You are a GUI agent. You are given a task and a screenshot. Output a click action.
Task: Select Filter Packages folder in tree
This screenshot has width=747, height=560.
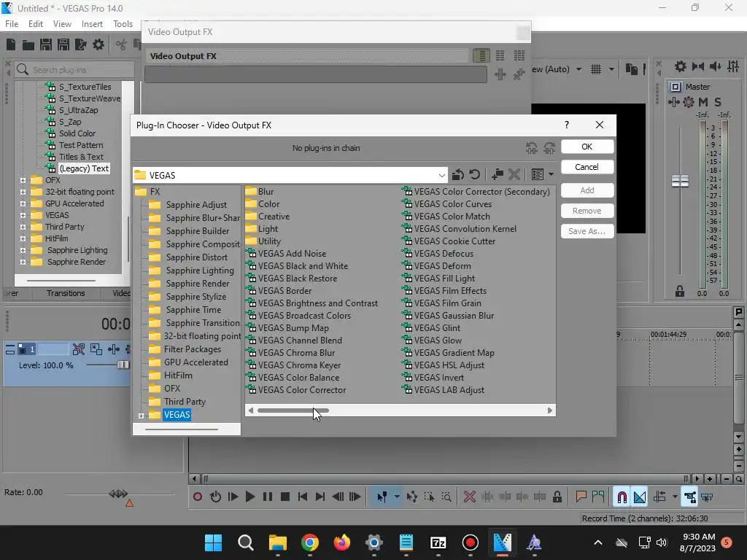coord(193,349)
